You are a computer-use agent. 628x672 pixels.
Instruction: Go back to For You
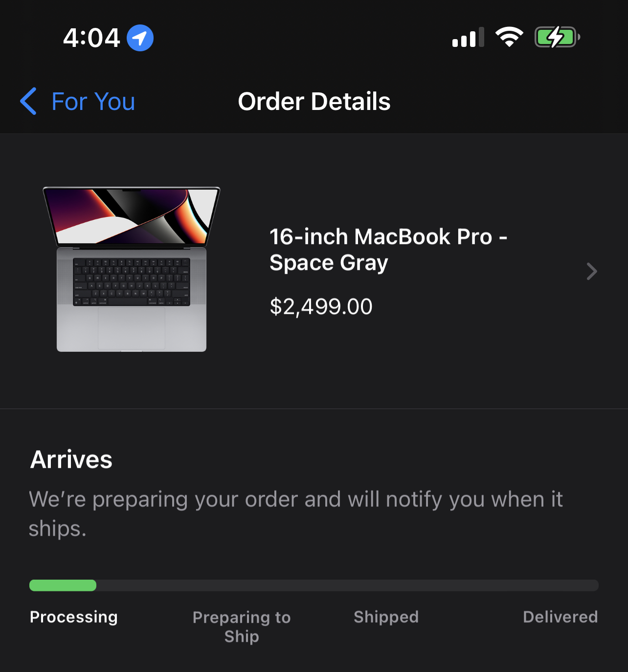tap(93, 102)
